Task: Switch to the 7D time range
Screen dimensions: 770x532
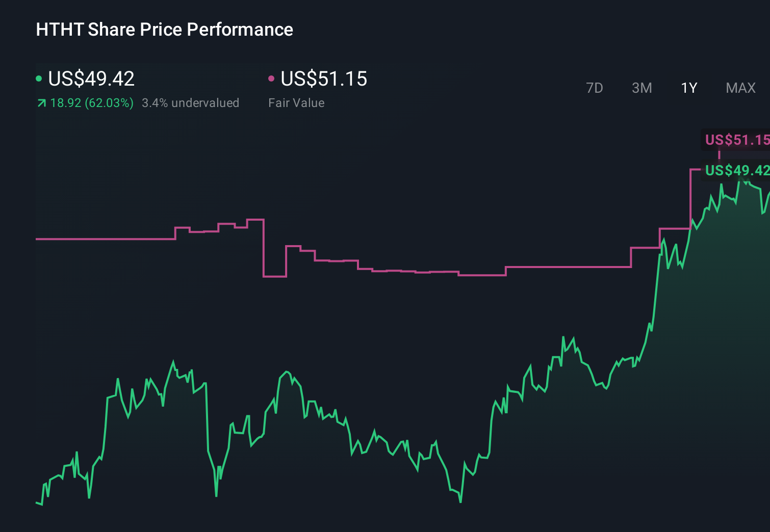Action: (x=595, y=88)
